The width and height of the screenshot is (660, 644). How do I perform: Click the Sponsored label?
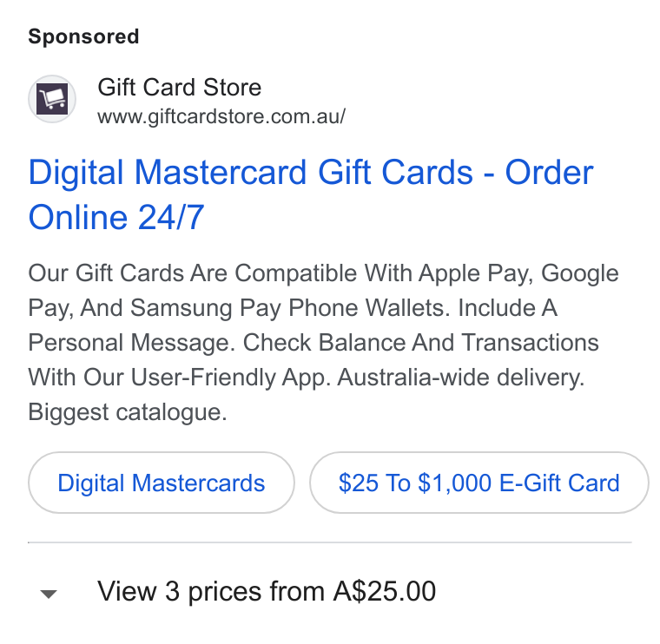pos(83,36)
